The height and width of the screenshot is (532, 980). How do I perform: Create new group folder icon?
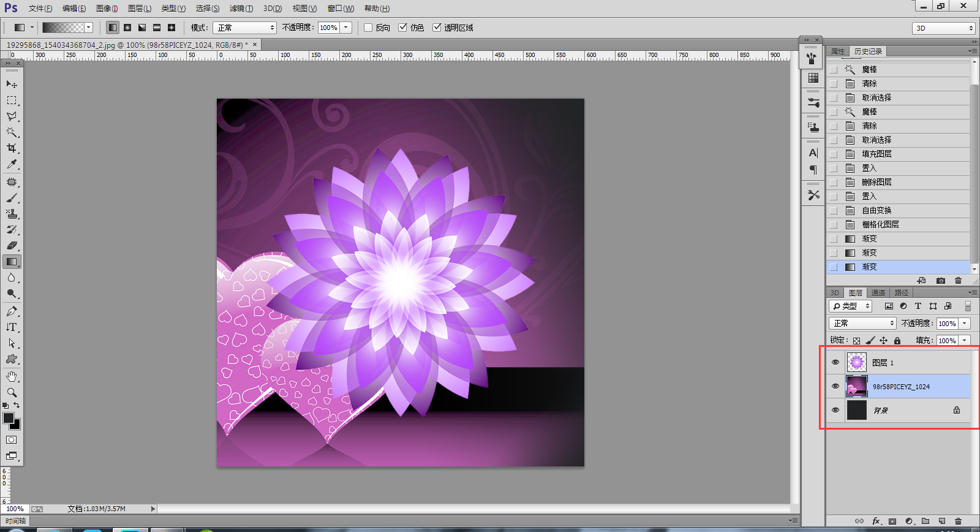click(x=925, y=521)
